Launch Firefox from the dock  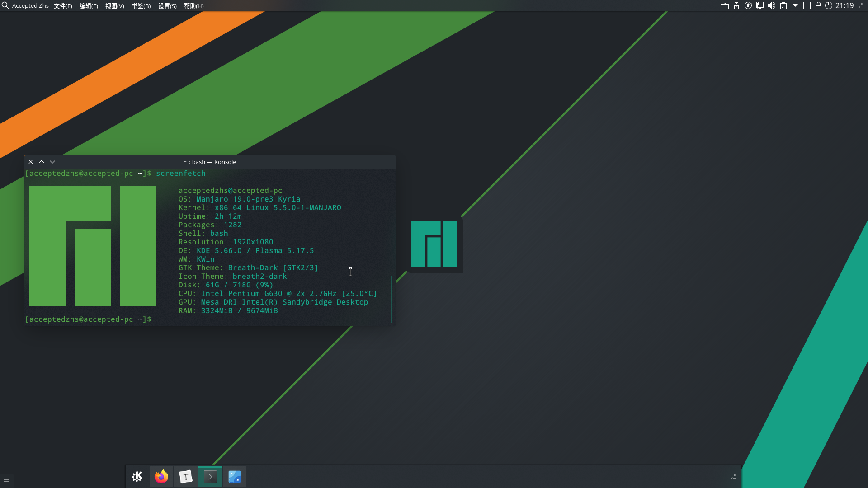point(161,477)
